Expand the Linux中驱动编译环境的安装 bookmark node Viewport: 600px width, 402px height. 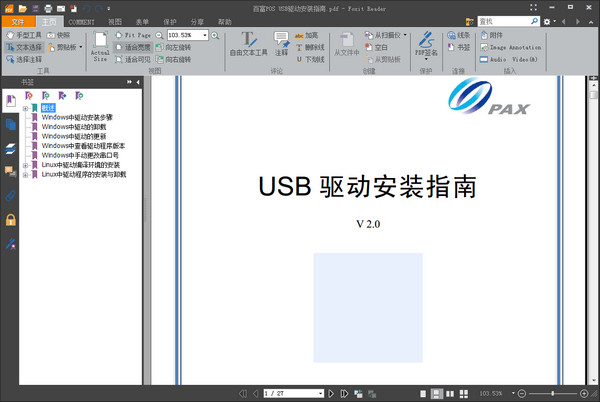[x=25, y=165]
